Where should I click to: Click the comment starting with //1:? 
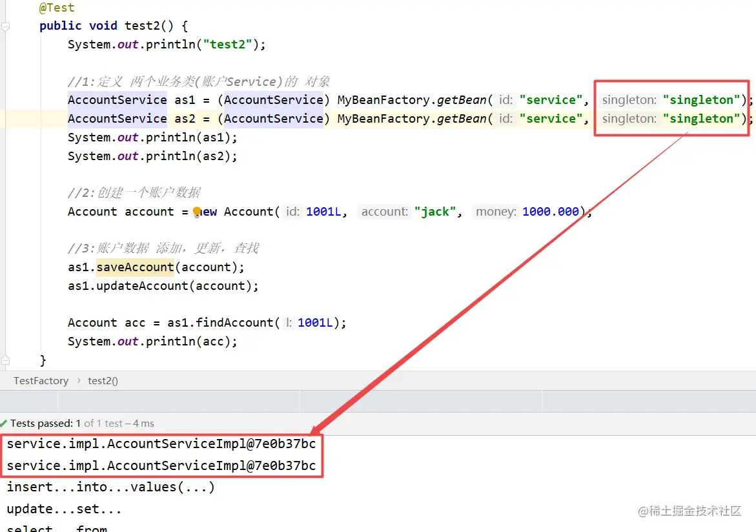(x=199, y=81)
